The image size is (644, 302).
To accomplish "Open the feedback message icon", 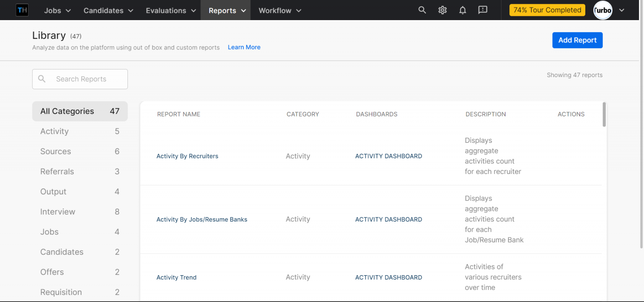I will tap(483, 10).
